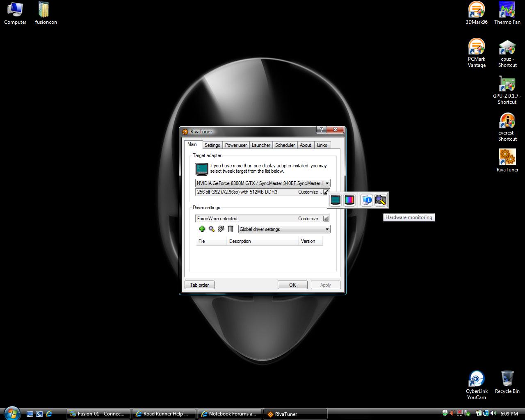Click the Diagnostic report info icon in popup
The width and height of the screenshot is (525, 420).
367,200
